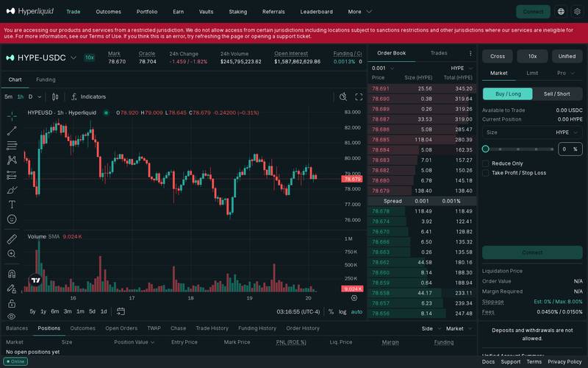Toggle percent scale on chart
The image size is (588, 368).
click(x=331, y=311)
